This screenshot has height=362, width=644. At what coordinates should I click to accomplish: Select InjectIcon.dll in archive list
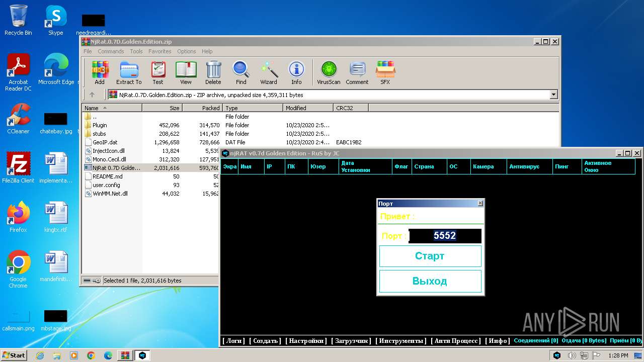pos(108,151)
